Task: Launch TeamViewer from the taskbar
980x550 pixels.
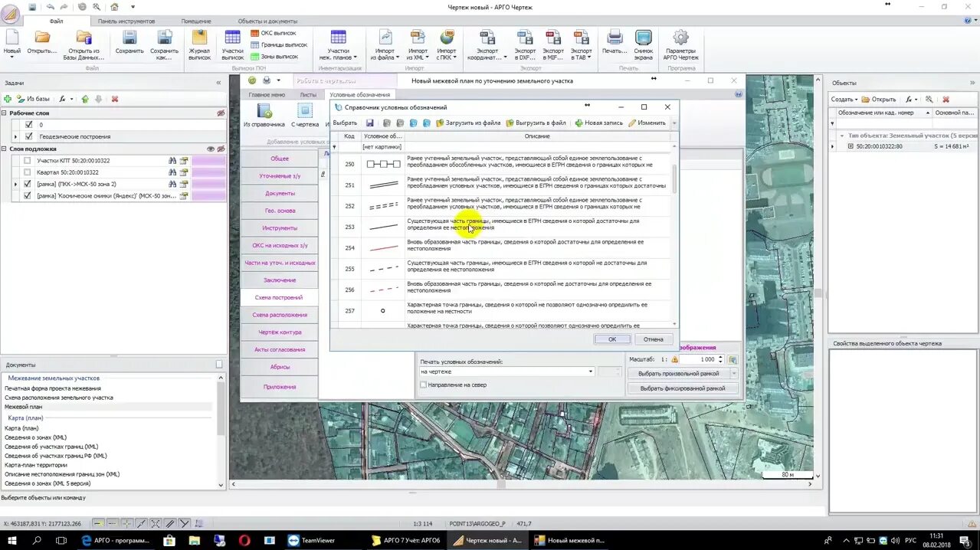Action: [x=311, y=540]
